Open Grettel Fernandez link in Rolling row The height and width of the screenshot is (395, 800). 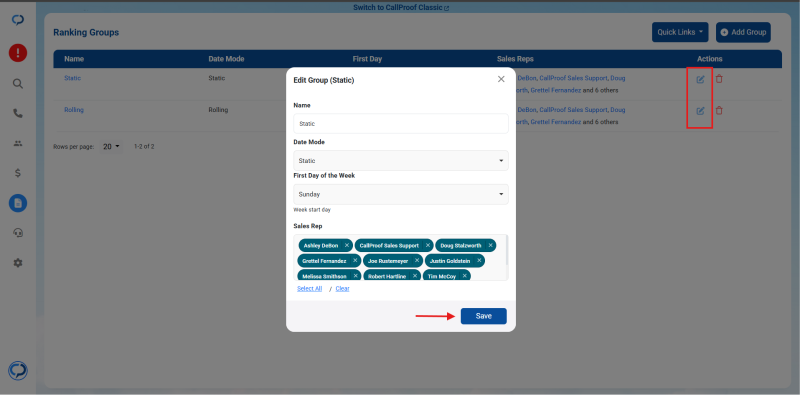(556, 122)
